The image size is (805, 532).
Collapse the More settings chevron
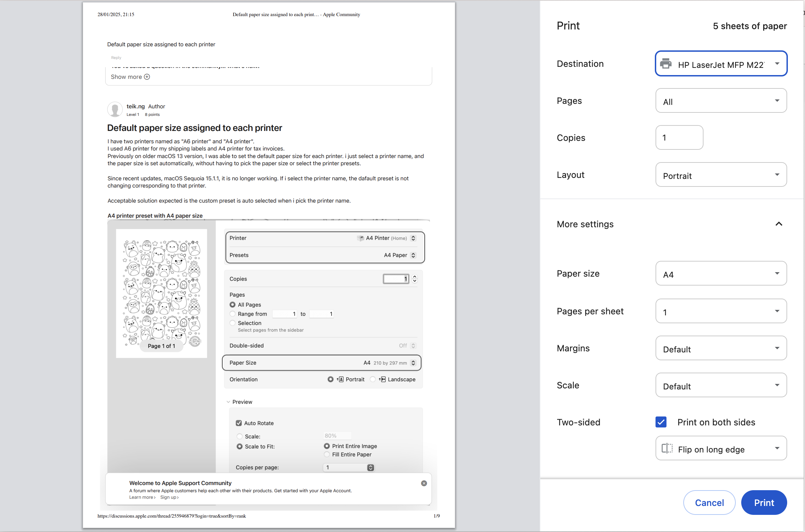779,224
